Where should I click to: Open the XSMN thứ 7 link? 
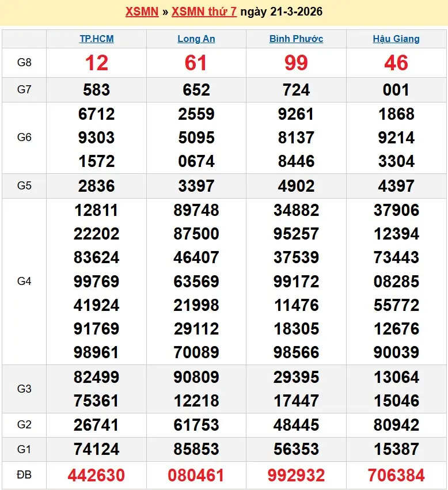point(204,12)
